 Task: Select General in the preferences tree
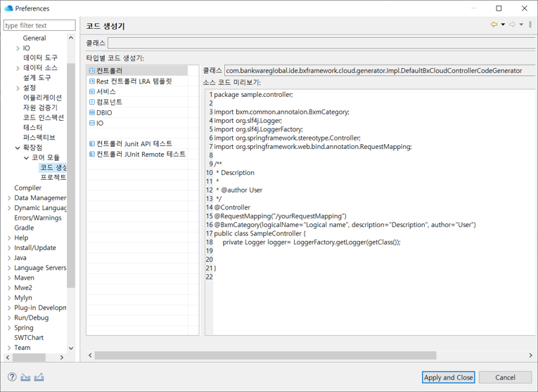click(x=34, y=38)
